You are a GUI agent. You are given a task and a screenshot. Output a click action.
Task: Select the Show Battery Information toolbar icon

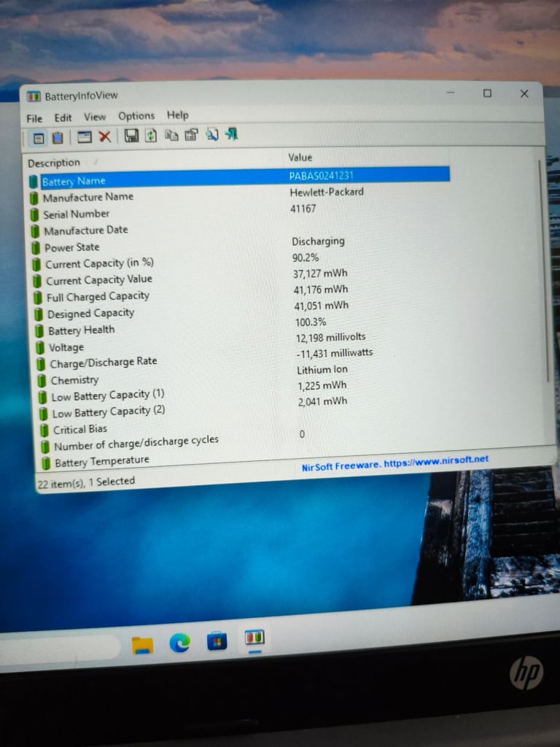click(39, 138)
